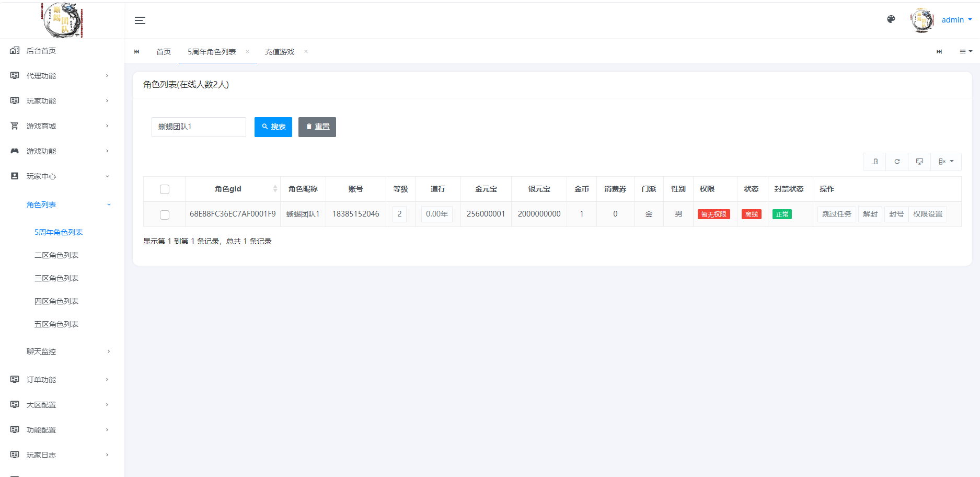Image resolution: width=980 pixels, height=477 pixels.
Task: Click the search text input field
Action: (x=199, y=127)
